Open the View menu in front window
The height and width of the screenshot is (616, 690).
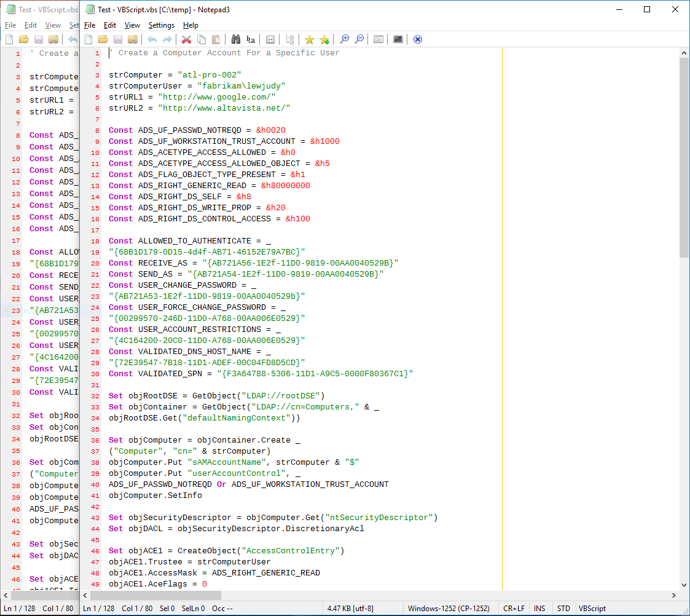point(132,25)
